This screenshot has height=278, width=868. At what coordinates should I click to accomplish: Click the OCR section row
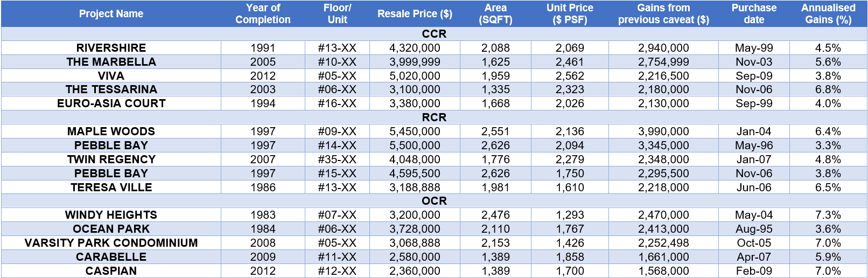pos(434,201)
